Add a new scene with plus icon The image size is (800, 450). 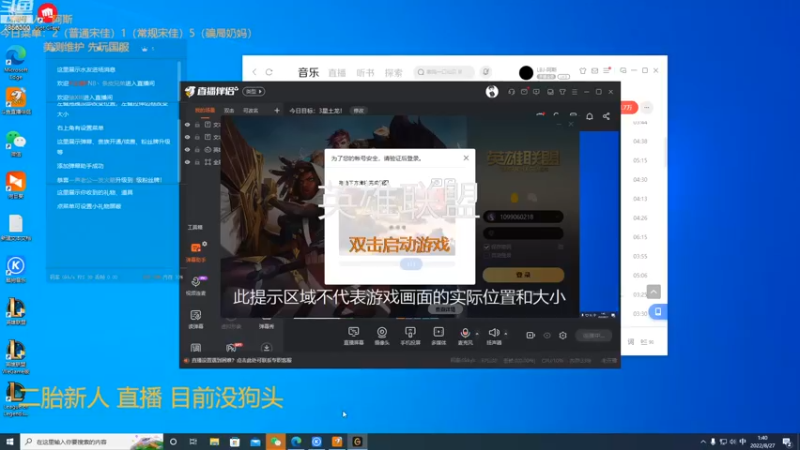tap(277, 110)
